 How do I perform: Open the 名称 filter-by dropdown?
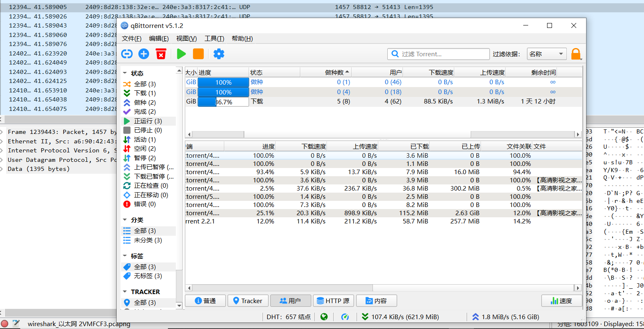tap(546, 54)
